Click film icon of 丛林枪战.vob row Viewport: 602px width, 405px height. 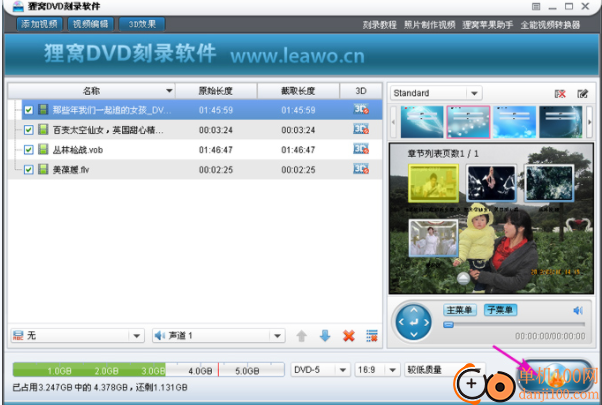tap(43, 149)
